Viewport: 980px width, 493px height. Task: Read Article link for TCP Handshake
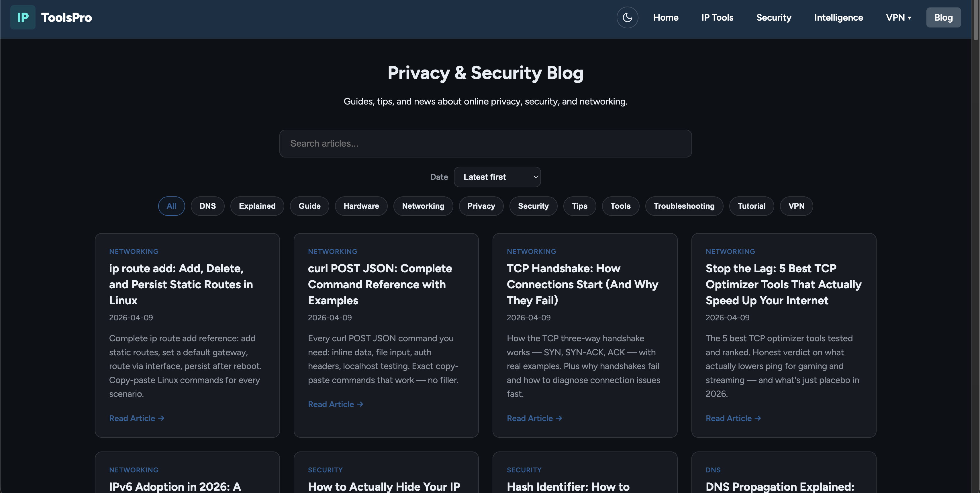(534, 418)
